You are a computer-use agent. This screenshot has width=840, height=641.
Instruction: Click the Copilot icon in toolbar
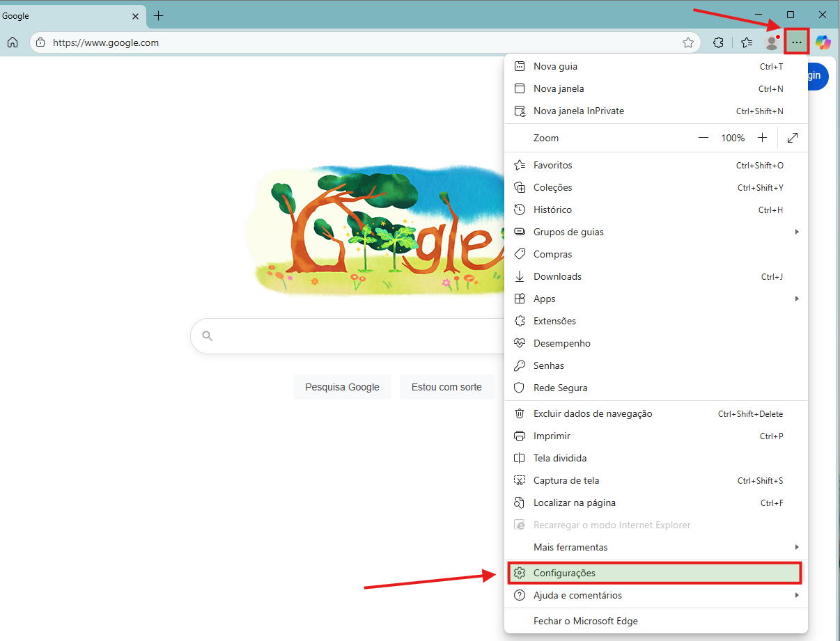[x=823, y=42]
